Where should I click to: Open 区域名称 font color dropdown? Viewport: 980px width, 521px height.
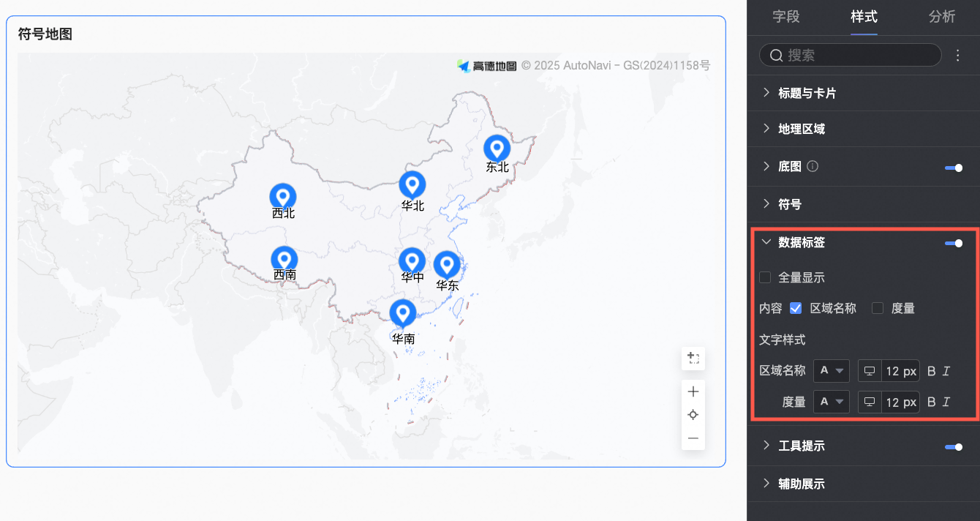pyautogui.click(x=832, y=371)
